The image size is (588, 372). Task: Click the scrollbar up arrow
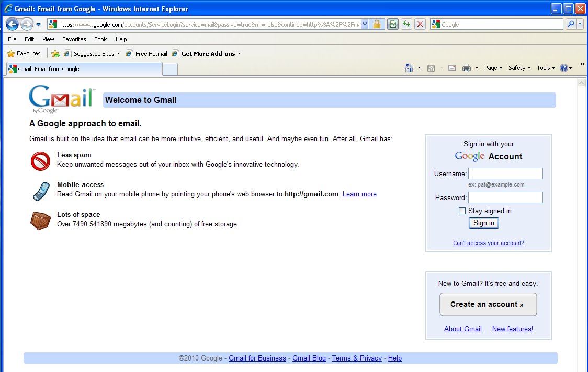[x=582, y=83]
